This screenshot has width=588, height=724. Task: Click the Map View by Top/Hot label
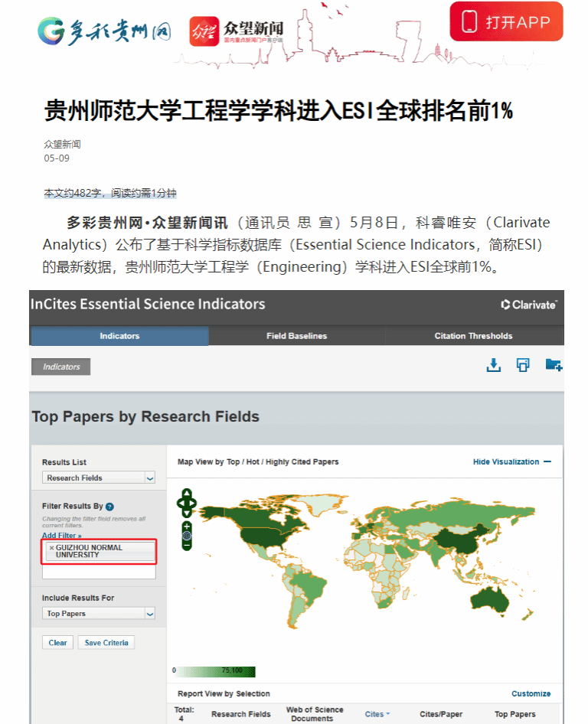coord(258,461)
